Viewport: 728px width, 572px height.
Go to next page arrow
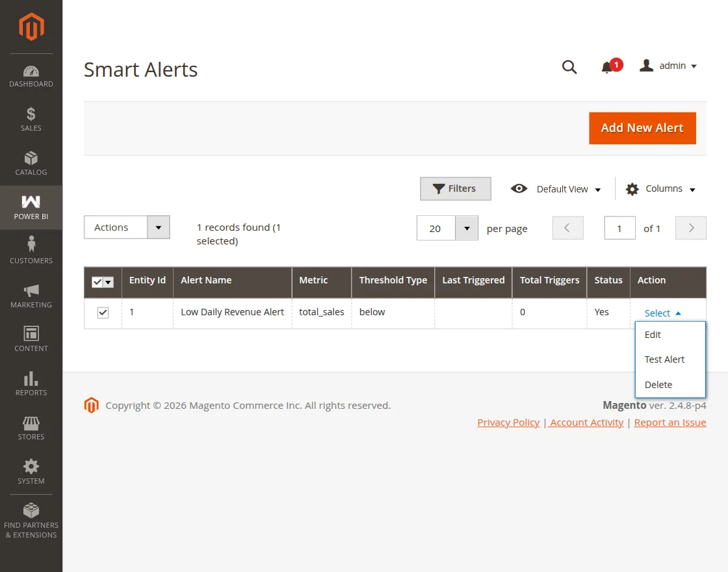point(691,228)
